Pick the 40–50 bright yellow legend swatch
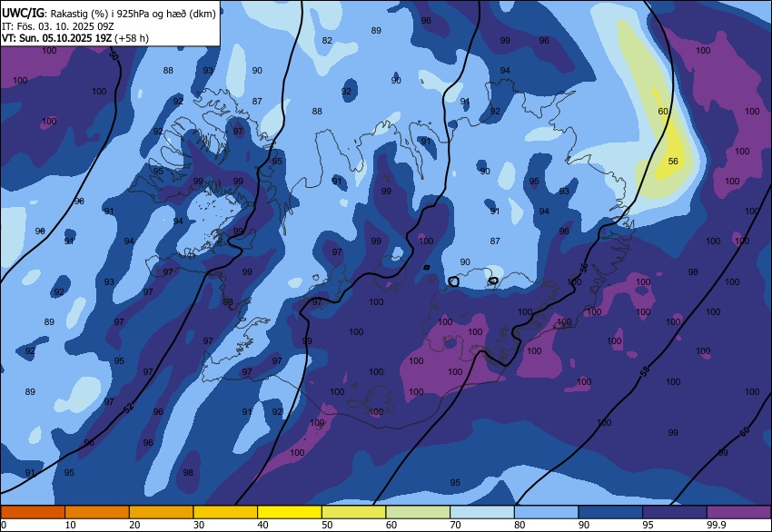 pos(290,512)
